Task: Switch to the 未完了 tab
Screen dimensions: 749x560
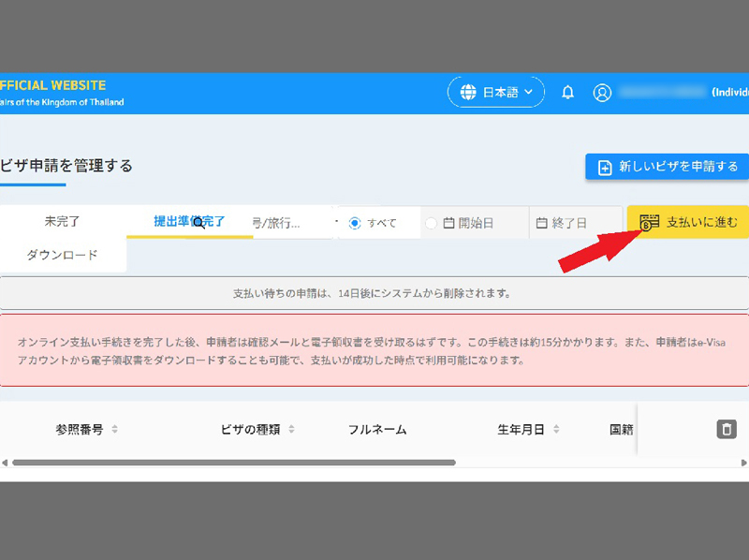Action: click(62, 221)
